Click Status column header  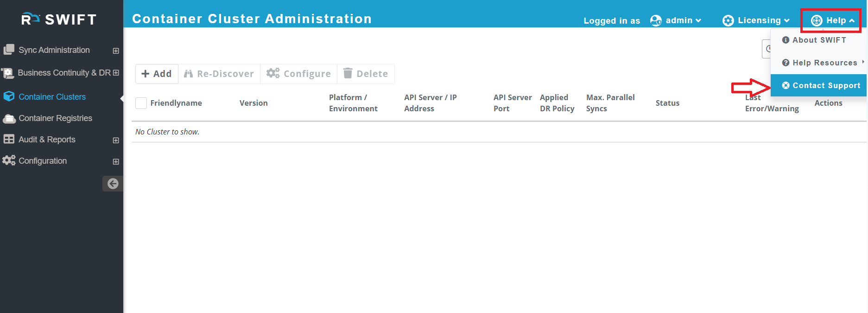(667, 103)
